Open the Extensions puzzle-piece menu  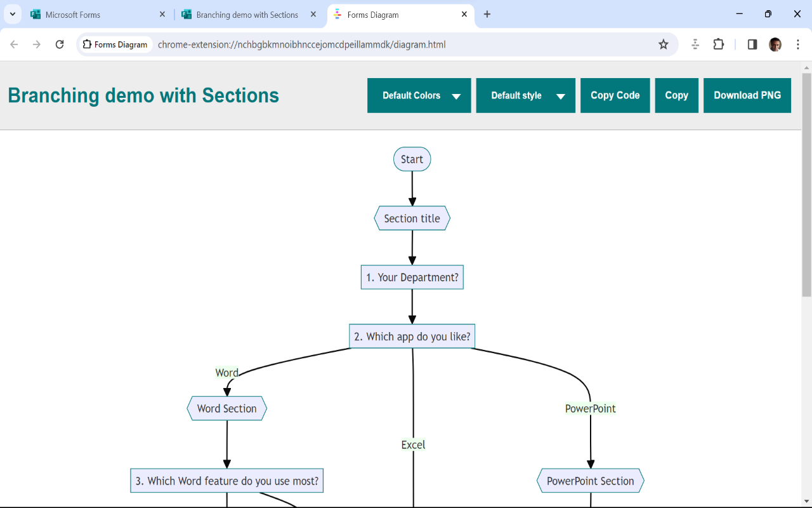[x=719, y=44]
